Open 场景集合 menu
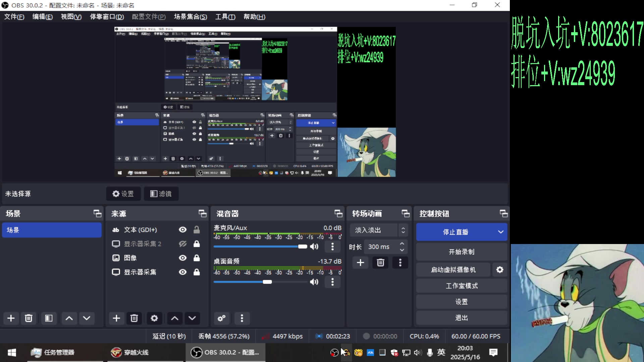 click(191, 17)
